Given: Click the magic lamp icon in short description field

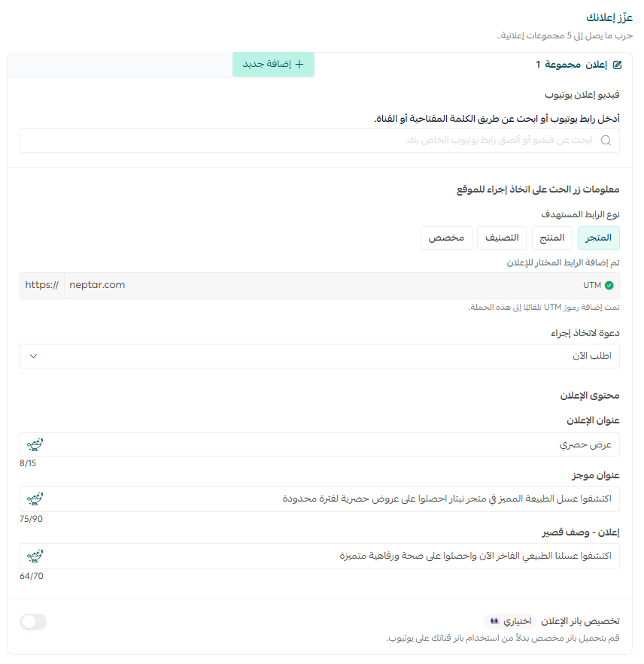Looking at the screenshot, I should point(35,556).
